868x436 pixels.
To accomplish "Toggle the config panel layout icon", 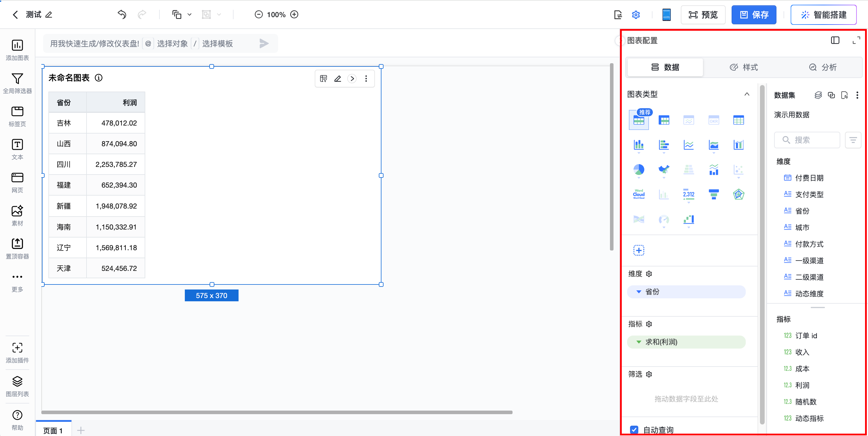I will tap(835, 40).
